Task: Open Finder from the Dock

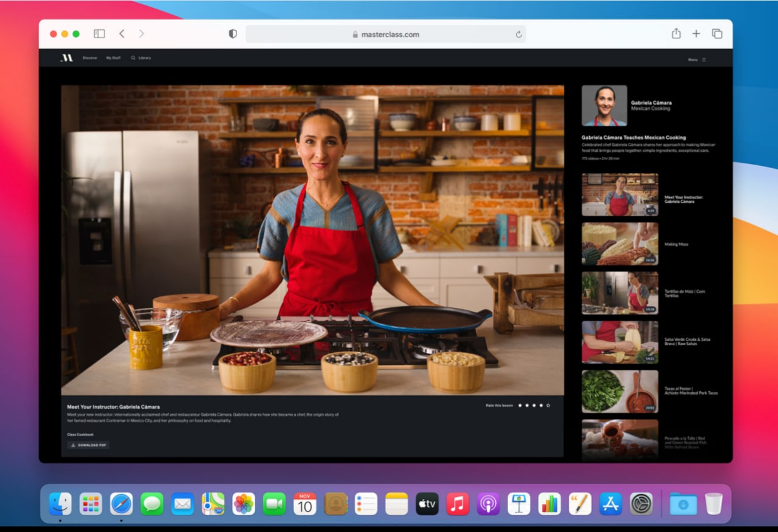Action: pyautogui.click(x=60, y=503)
